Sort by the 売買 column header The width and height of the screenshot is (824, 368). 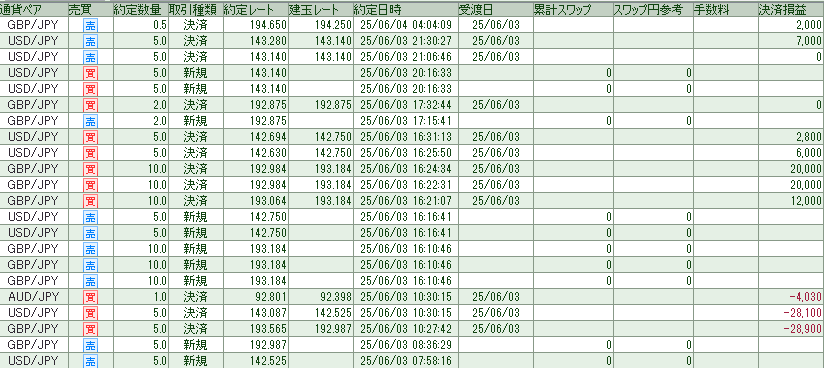[x=90, y=9]
